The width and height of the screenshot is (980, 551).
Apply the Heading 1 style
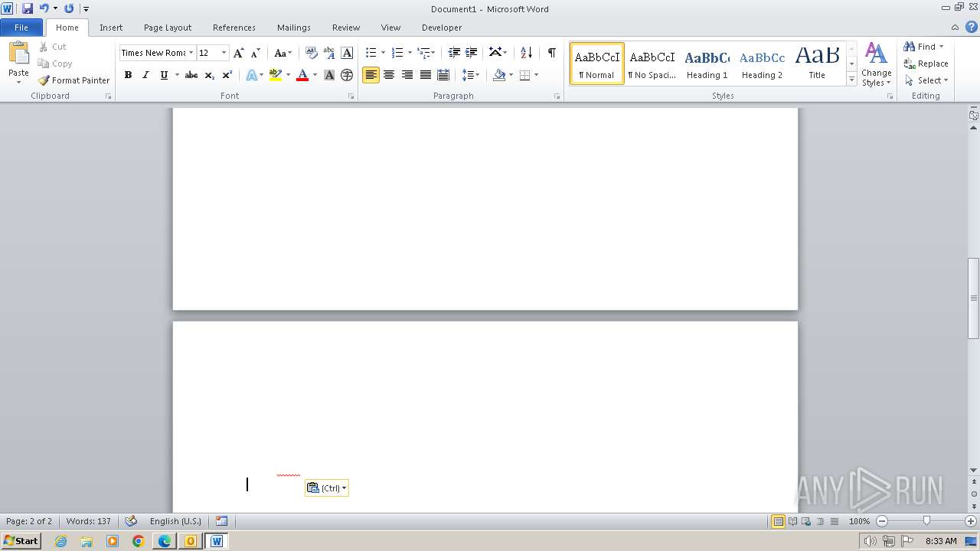pos(707,64)
